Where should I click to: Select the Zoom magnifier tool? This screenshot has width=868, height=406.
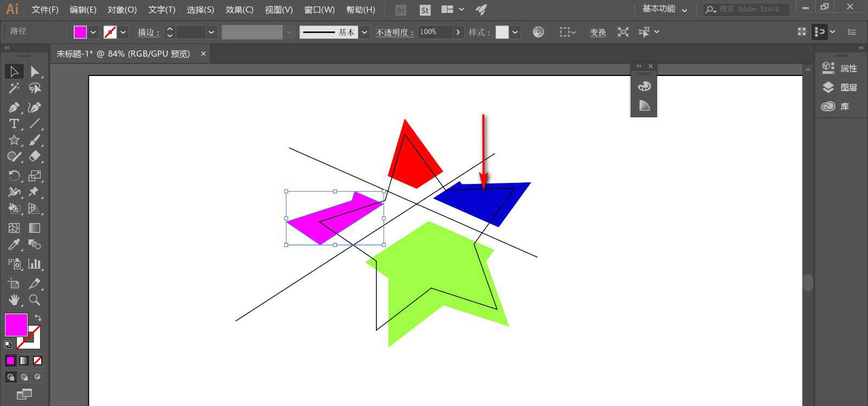35,300
